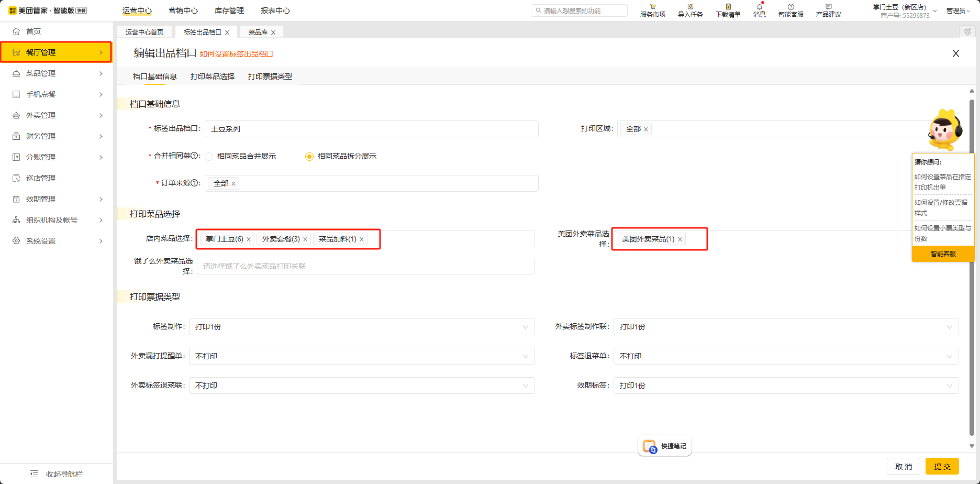This screenshot has height=484, width=980.
Task: Open 消息 notifications bell
Action: (759, 7)
